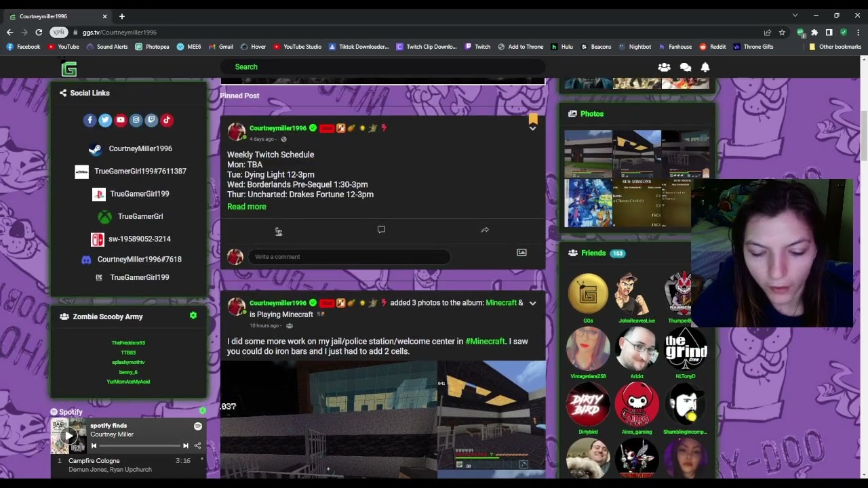Viewport: 868px width, 488px height.
Task: Open GGs friend avatar
Action: click(x=588, y=294)
